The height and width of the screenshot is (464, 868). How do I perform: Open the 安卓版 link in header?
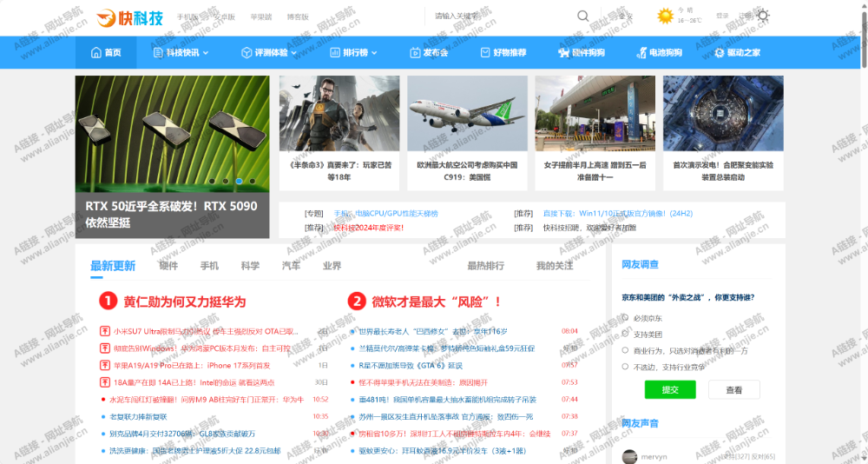tap(224, 17)
